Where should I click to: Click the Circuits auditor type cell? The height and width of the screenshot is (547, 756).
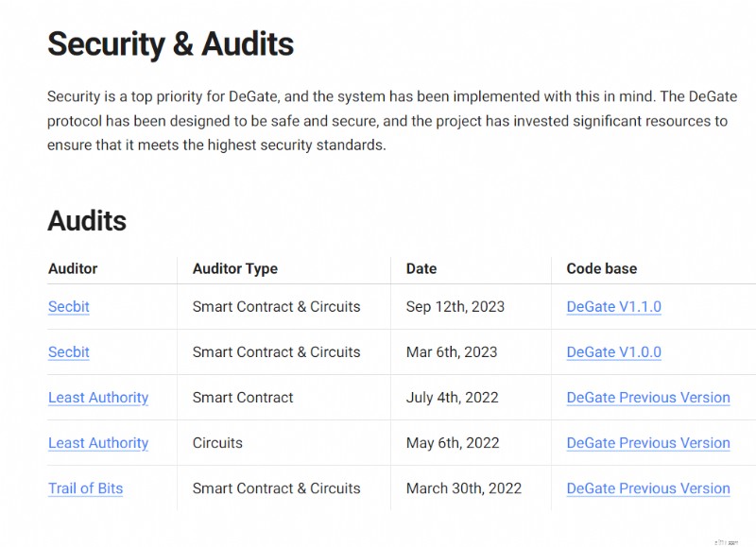pos(217,443)
